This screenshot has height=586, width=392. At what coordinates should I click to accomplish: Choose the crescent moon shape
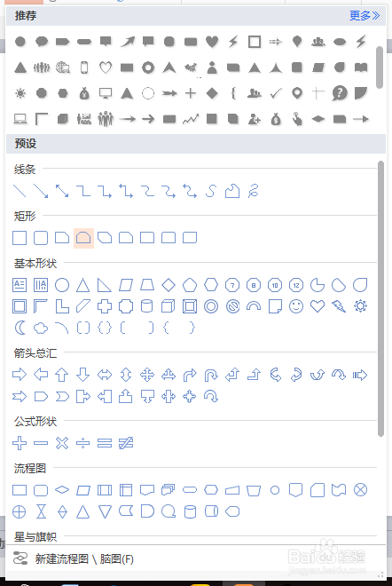click(20, 328)
